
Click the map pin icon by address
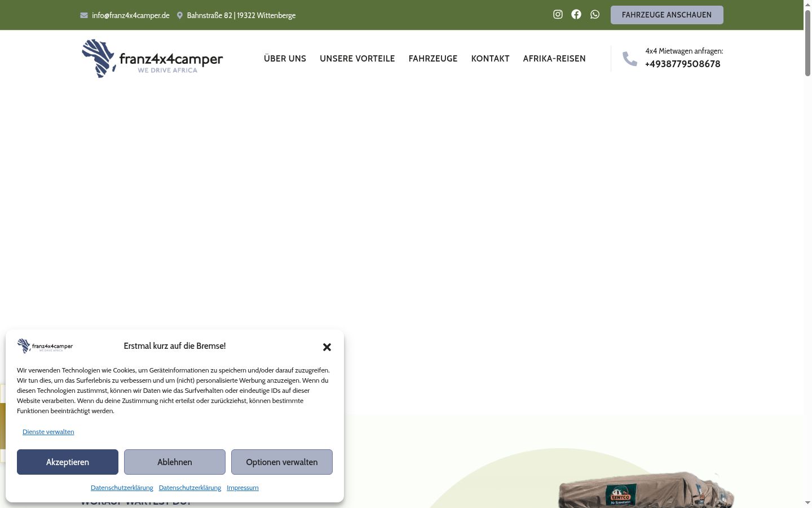(x=180, y=15)
